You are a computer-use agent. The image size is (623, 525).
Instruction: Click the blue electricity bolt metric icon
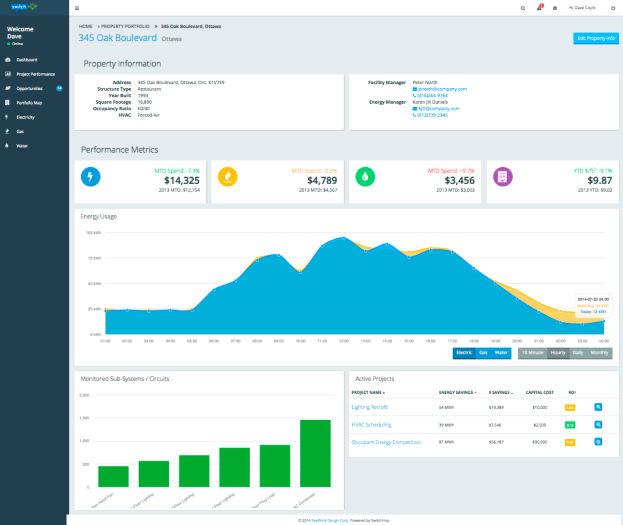click(x=91, y=177)
